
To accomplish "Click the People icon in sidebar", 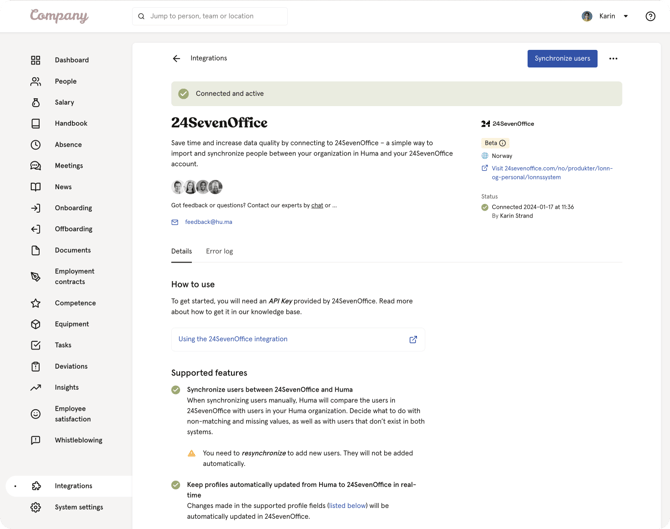I will [35, 81].
